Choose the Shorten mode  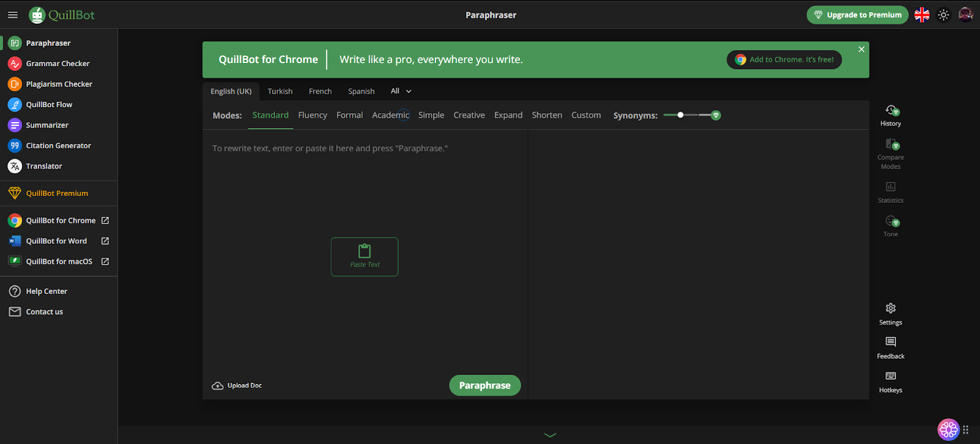click(x=547, y=115)
